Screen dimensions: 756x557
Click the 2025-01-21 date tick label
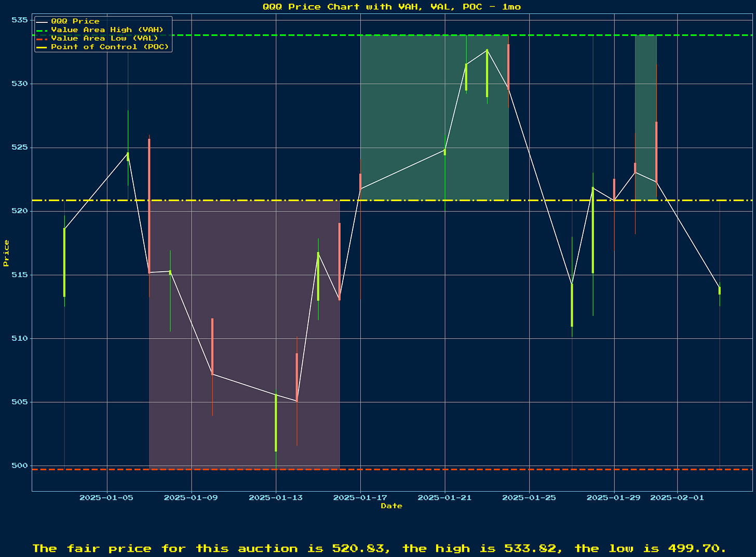[x=445, y=498]
